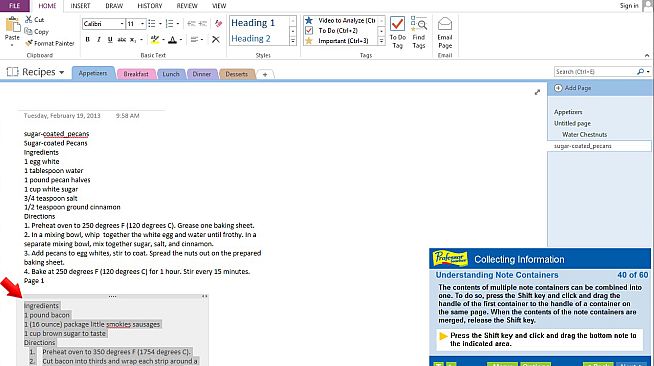The height and width of the screenshot is (366, 654).
Task: Apply strikethrough (abc) formatting
Action: (121, 40)
